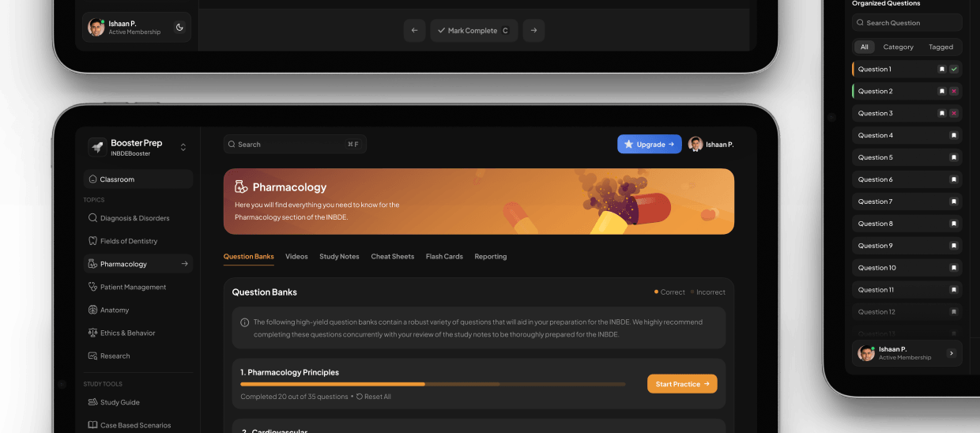
Task: Click bookmark icon on Question 11
Action: click(954, 291)
